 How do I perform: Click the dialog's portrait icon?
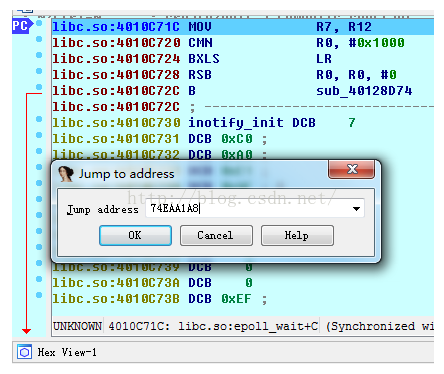[66, 174]
